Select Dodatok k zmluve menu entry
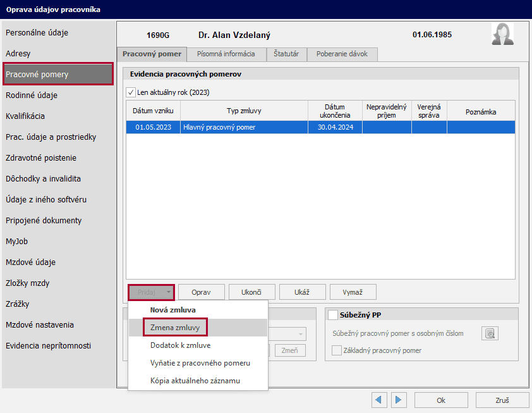The height and width of the screenshot is (413, 532). pyautogui.click(x=180, y=345)
